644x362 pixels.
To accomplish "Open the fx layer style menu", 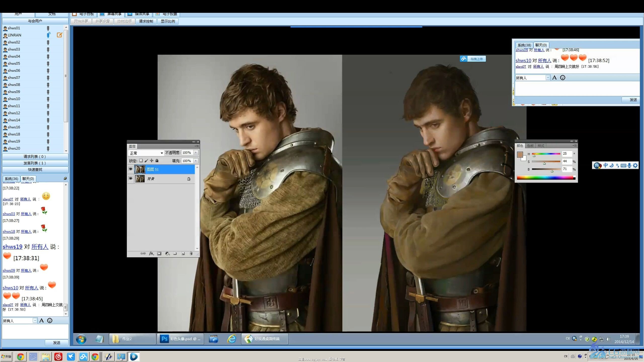I will [151, 253].
